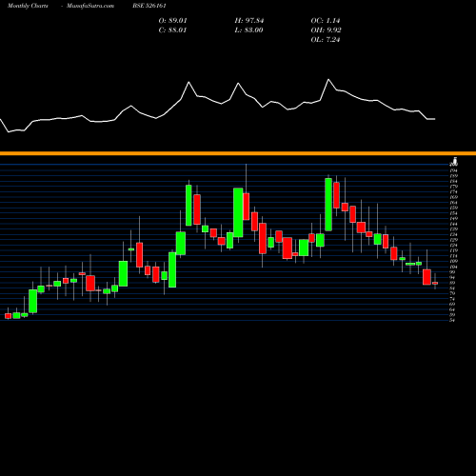The image size is (476, 476).
Task: Click the "OH: 9.92" value
Action: point(326,30)
